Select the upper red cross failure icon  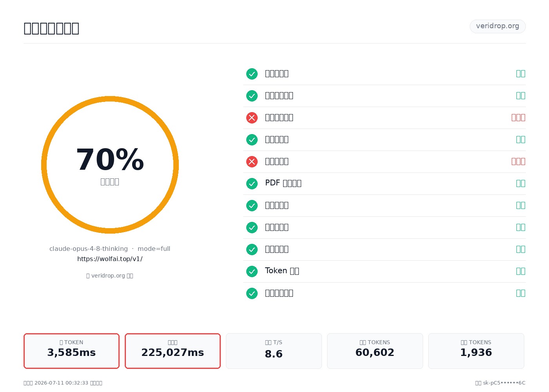(252, 118)
